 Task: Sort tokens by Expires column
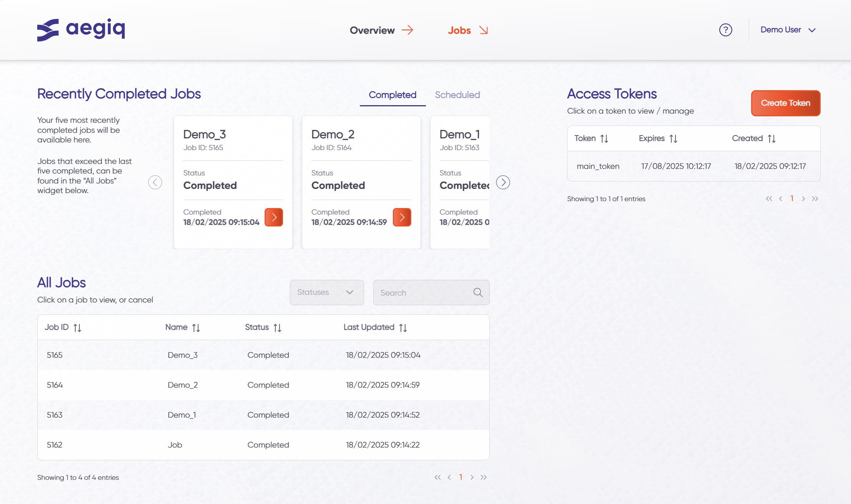pyautogui.click(x=673, y=139)
